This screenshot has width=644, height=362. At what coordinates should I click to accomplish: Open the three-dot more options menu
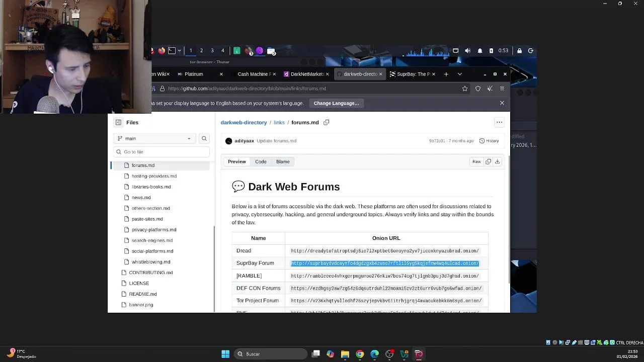(499, 122)
